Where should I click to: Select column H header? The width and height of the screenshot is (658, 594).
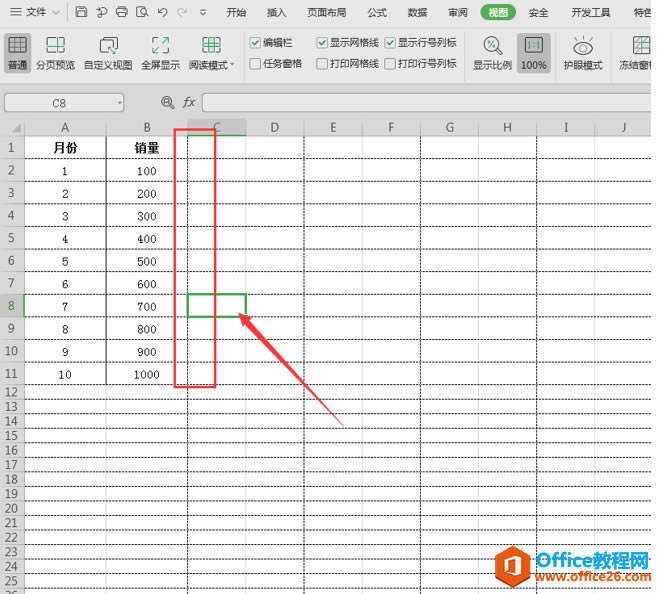point(507,127)
